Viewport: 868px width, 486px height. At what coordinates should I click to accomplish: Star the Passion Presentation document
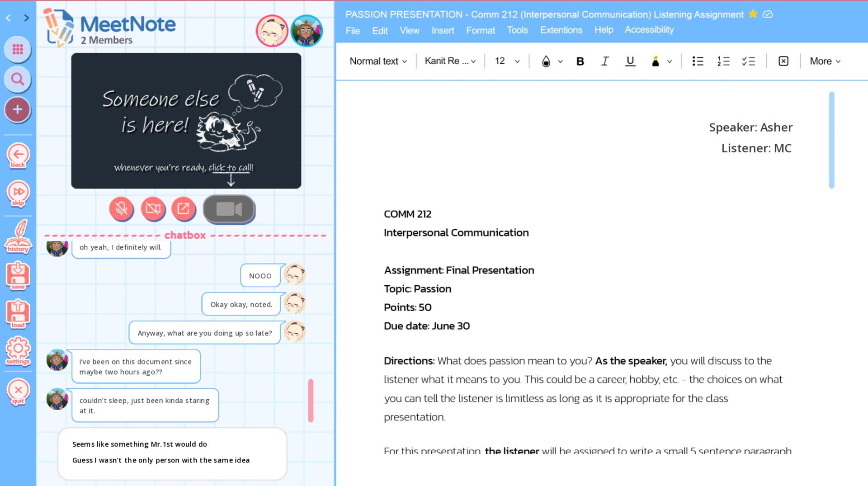point(753,14)
